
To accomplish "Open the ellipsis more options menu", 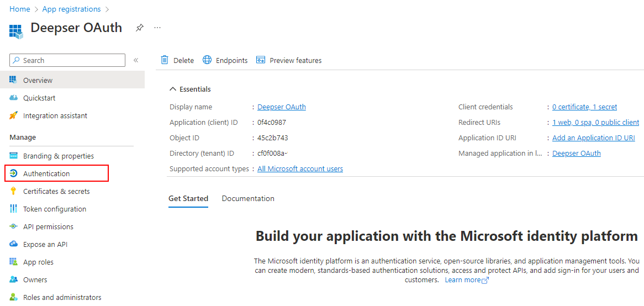I will [x=157, y=28].
